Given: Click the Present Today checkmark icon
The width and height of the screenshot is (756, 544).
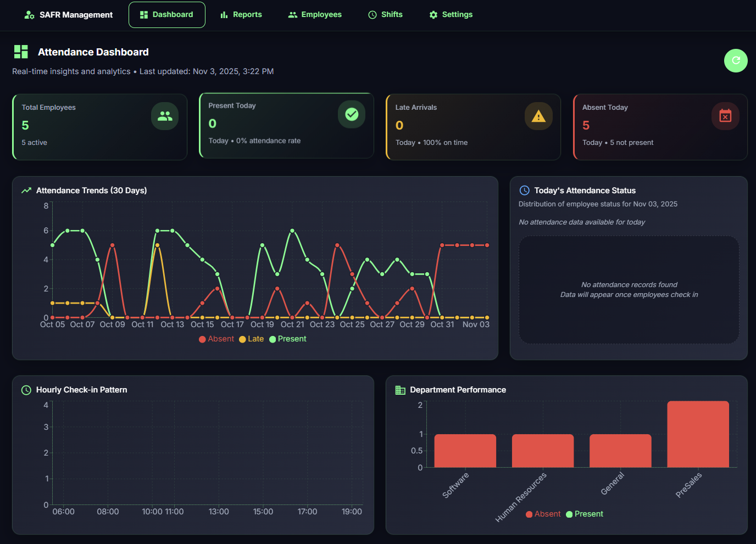Looking at the screenshot, I should [352, 114].
